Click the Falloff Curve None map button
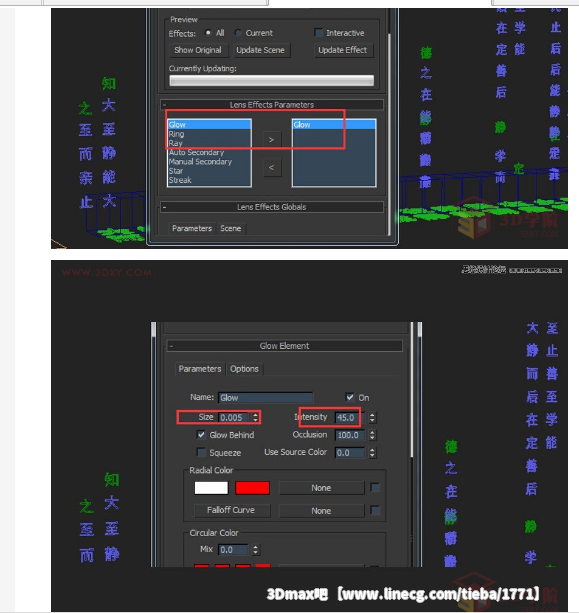Image resolution: width=579 pixels, height=613 pixels. 321,511
